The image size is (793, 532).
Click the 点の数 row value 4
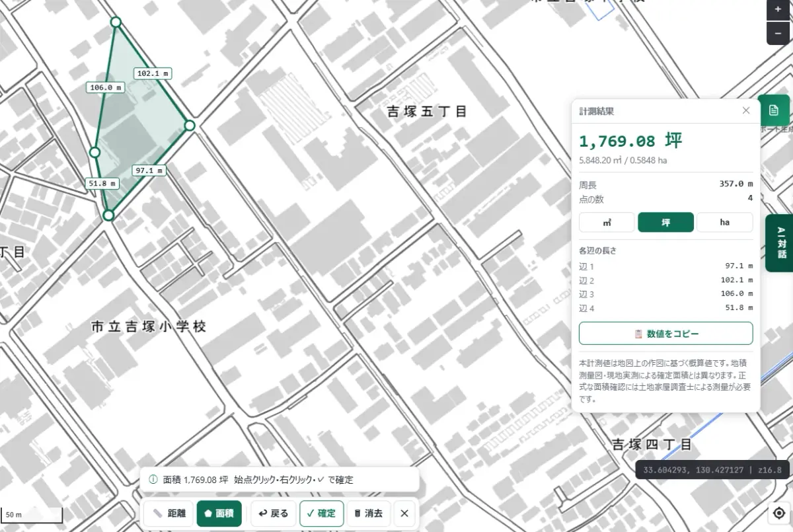click(750, 198)
